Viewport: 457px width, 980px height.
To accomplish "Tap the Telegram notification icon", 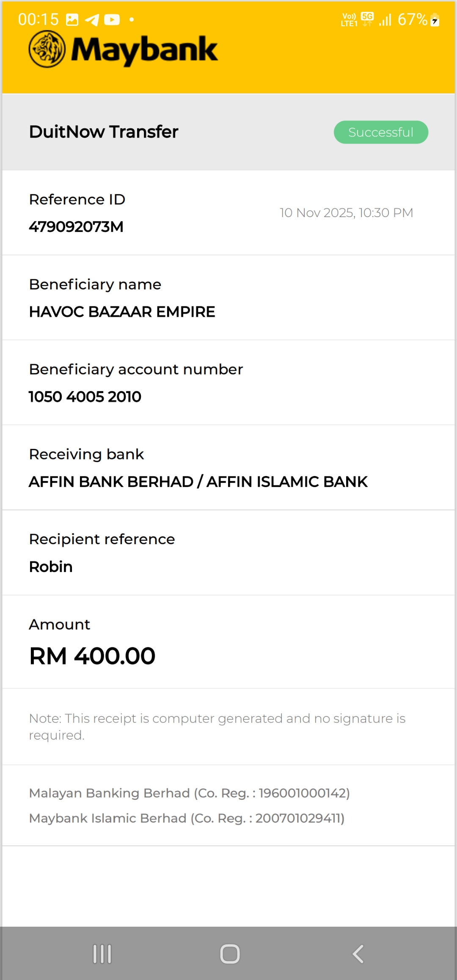I will click(92, 20).
